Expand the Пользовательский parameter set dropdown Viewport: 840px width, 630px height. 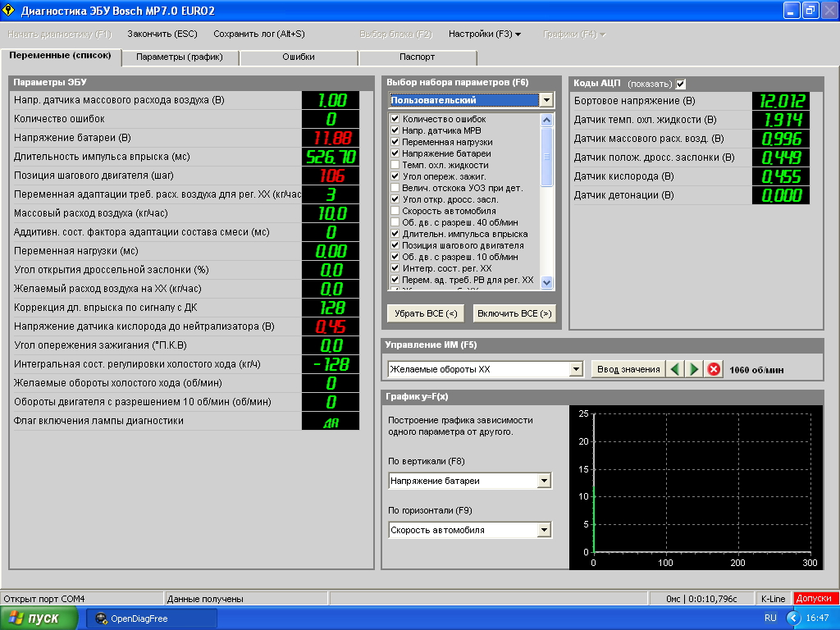546,100
